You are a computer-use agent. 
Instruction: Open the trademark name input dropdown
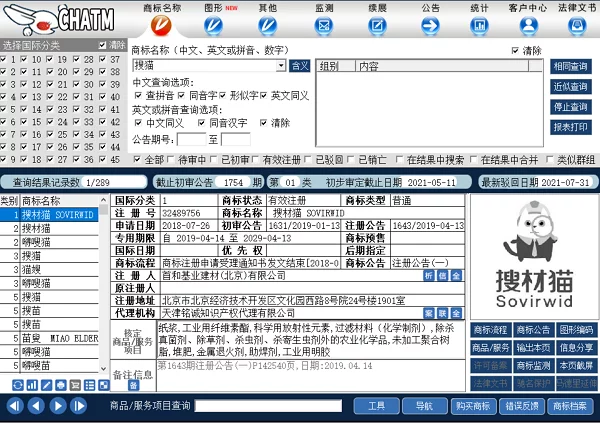pos(281,66)
